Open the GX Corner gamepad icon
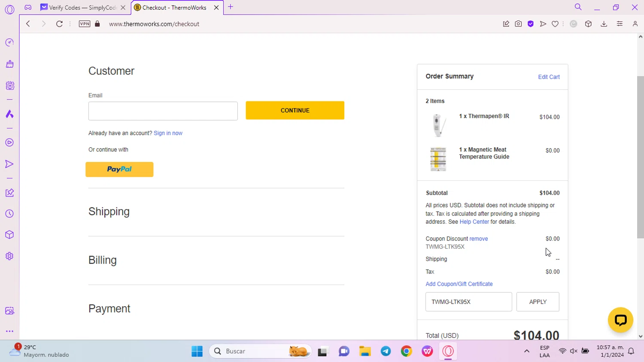644x362 pixels. point(28,7)
